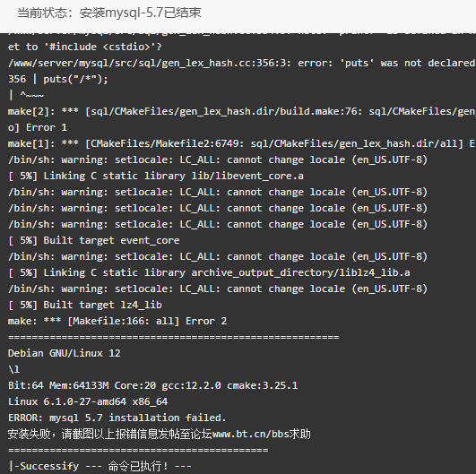
Task: Click the 'o] Error 1' line
Action: pos(38,127)
